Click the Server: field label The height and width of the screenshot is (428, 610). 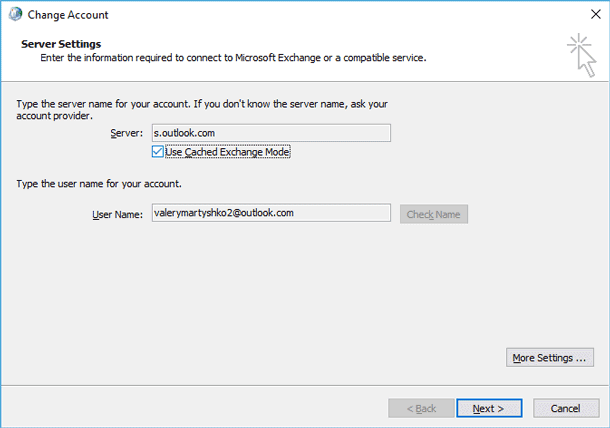(126, 133)
